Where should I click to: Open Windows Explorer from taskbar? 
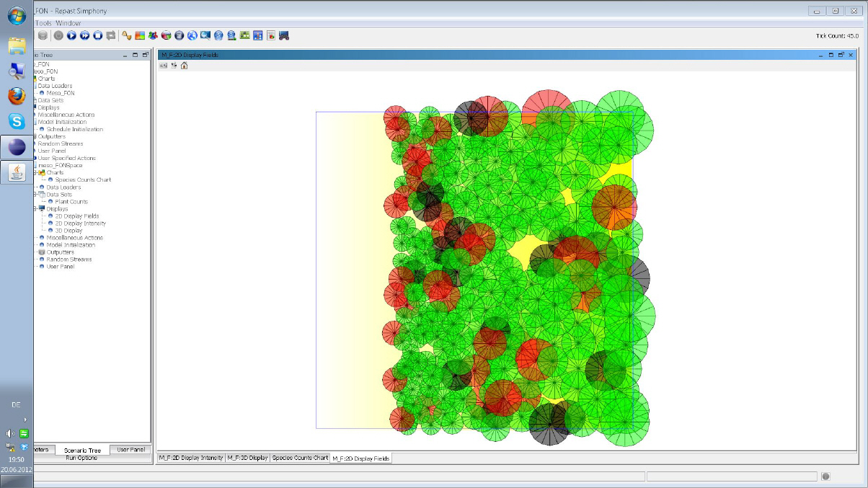click(17, 46)
